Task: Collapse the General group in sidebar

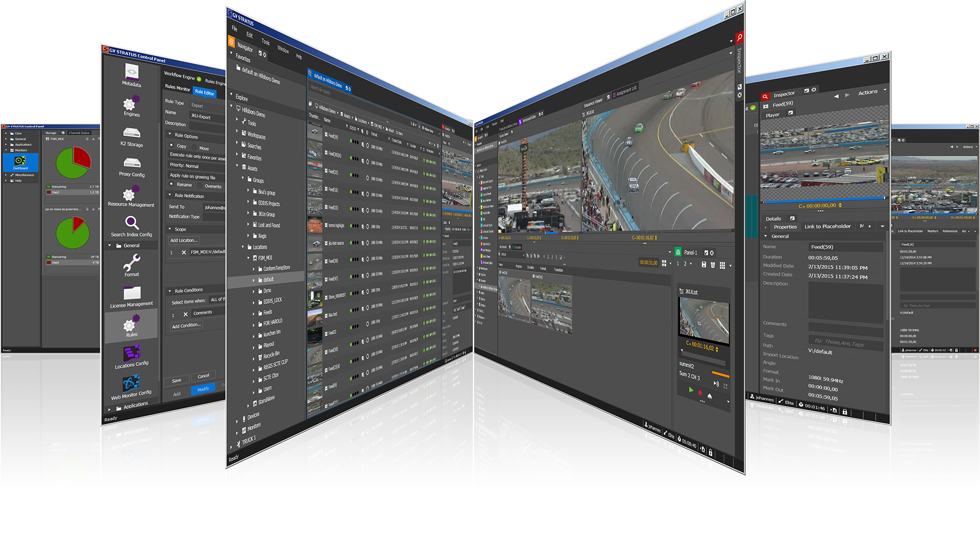Action: click(110, 245)
